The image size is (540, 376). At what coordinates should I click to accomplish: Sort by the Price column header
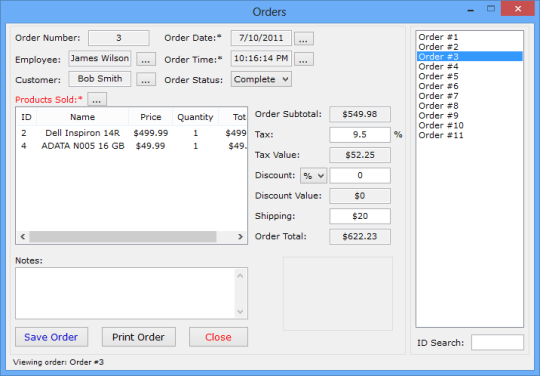[150, 117]
